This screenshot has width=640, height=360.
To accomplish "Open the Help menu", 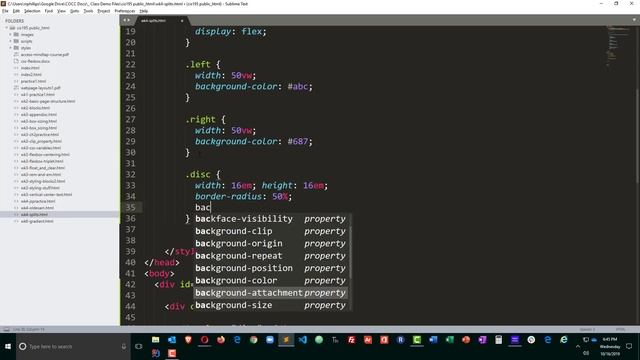I will [144, 11].
